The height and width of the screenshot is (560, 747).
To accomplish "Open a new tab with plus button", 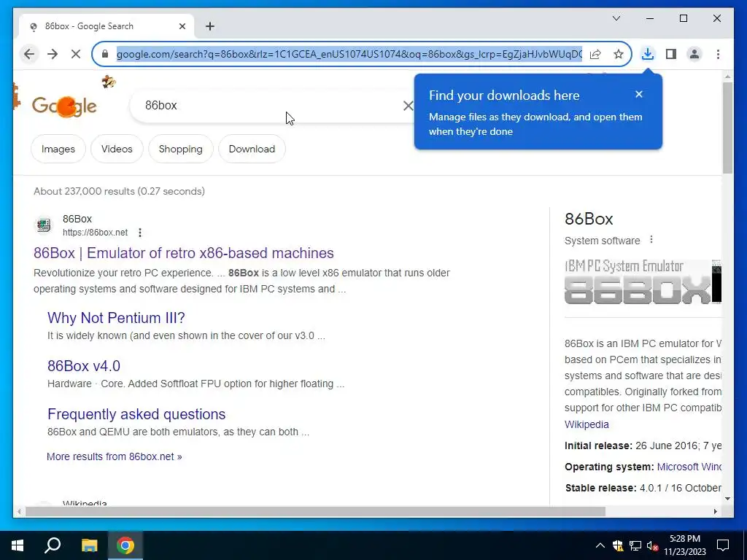I will coord(210,26).
